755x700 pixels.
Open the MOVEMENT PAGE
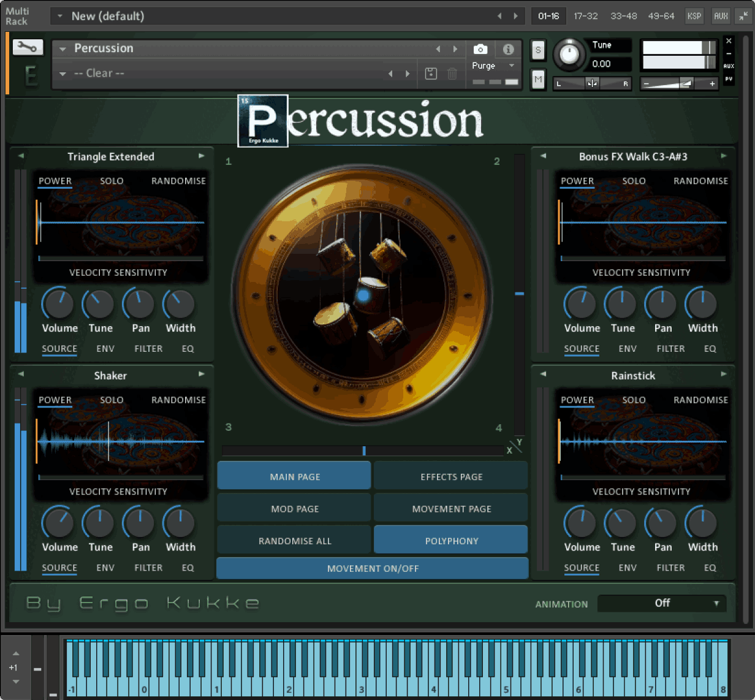[451, 509]
